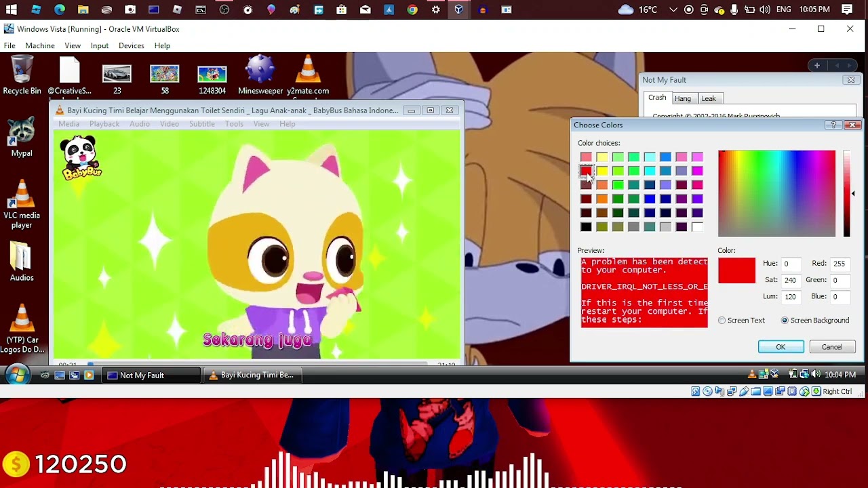Viewport: 868px width, 488px height.
Task: Open the Recycle Bin desktop icon
Action: click(22, 75)
